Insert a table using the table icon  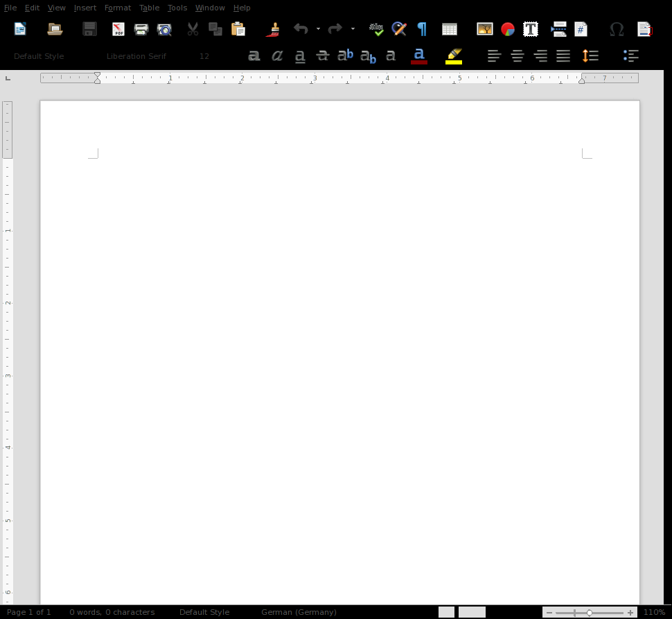pyautogui.click(x=449, y=29)
